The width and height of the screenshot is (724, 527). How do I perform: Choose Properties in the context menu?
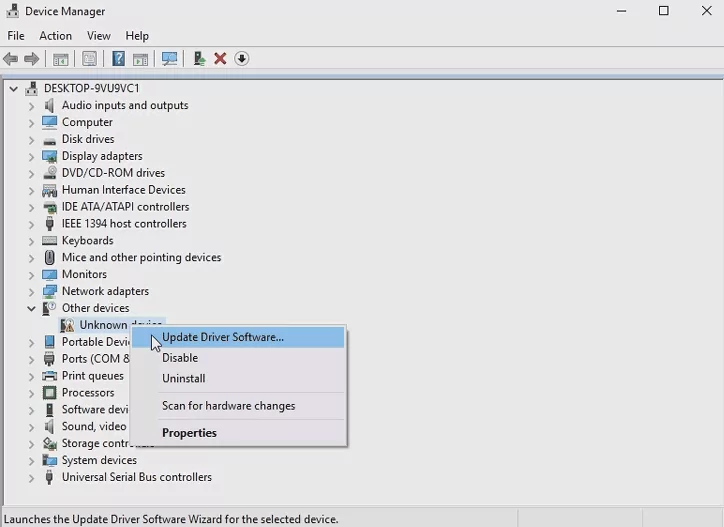pyautogui.click(x=238, y=433)
